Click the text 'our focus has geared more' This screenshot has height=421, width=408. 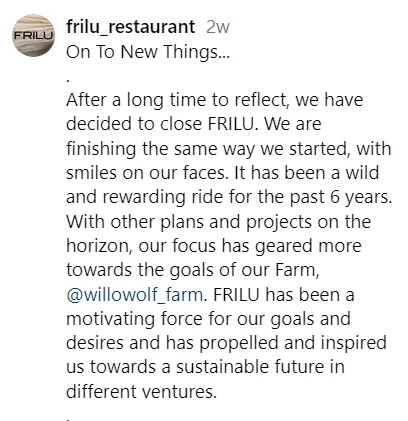tap(250, 246)
